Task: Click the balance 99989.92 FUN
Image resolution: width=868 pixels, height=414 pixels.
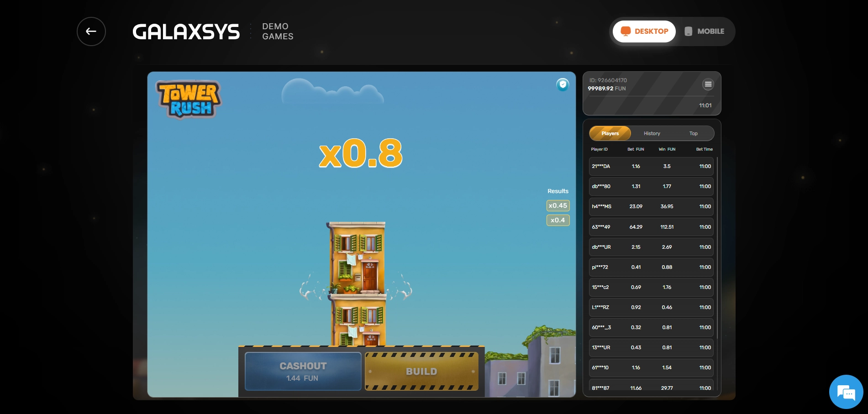Action: pyautogui.click(x=606, y=89)
